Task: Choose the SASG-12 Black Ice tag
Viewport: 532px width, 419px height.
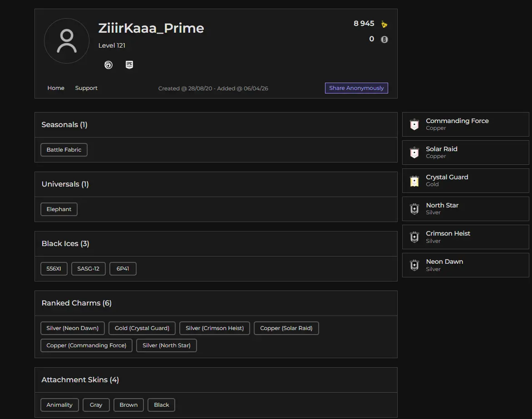Action: tap(88, 269)
